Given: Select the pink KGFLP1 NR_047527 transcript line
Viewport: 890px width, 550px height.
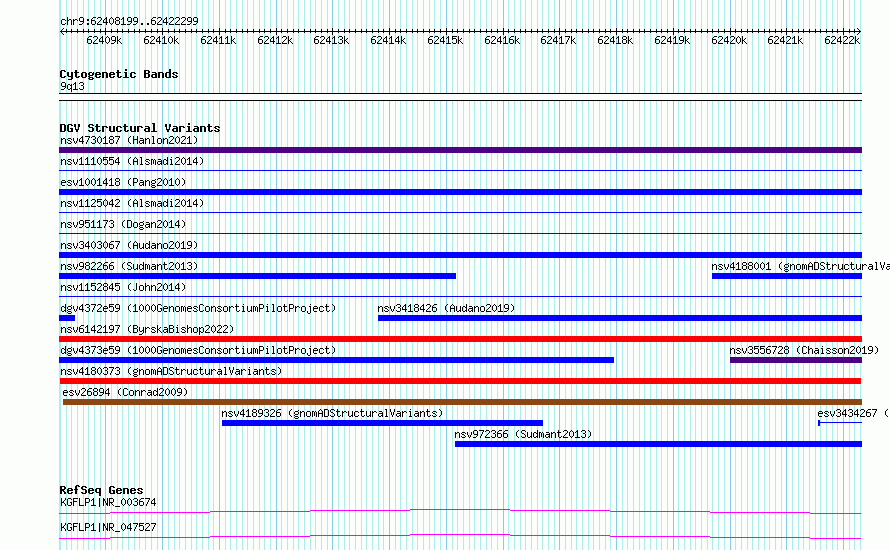Looking at the screenshot, I should pyautogui.click(x=460, y=536).
